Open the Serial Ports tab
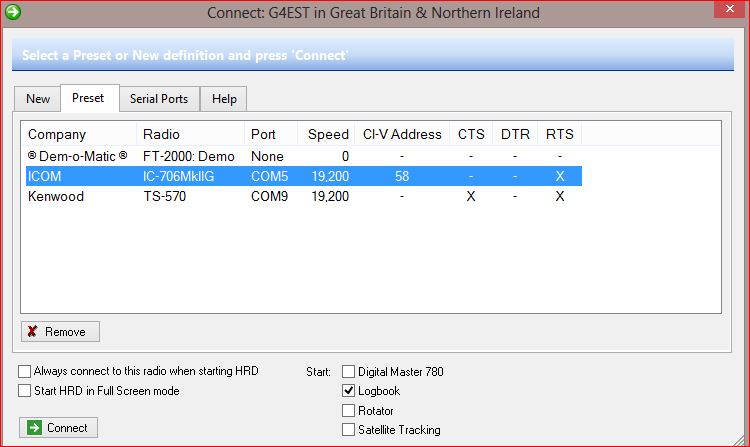750x447 pixels. (x=158, y=99)
